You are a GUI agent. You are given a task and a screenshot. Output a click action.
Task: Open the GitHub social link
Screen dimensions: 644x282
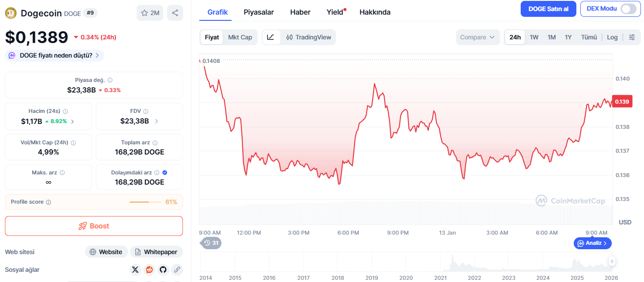tap(163, 269)
